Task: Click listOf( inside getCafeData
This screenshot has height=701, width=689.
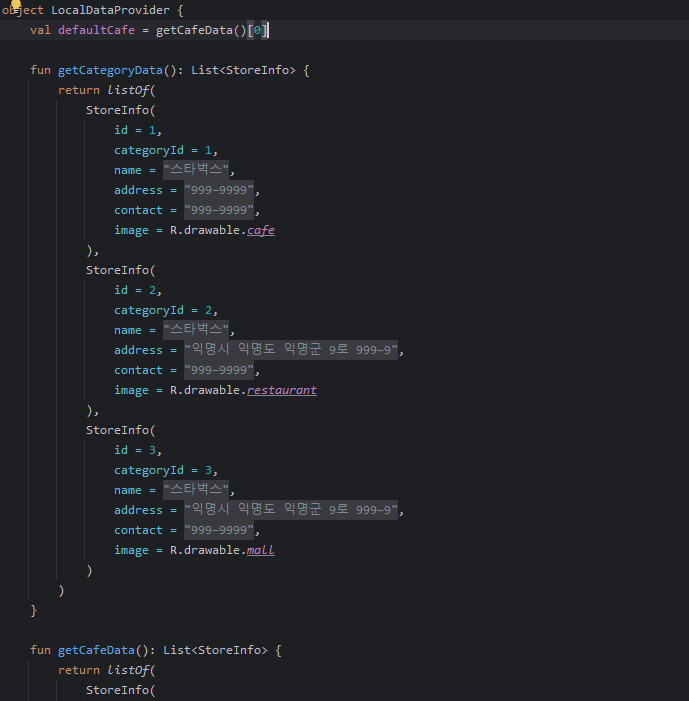Action: (131, 670)
